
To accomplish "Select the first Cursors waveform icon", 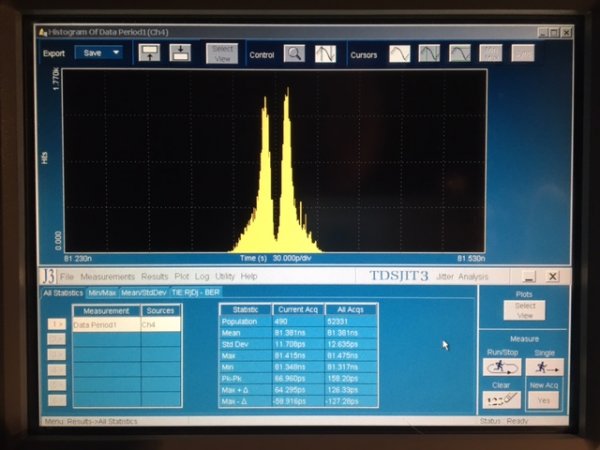I will [399, 54].
